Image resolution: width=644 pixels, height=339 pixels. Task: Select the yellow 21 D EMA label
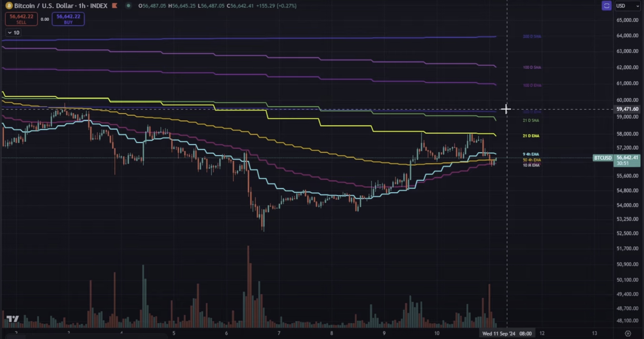pyautogui.click(x=531, y=136)
